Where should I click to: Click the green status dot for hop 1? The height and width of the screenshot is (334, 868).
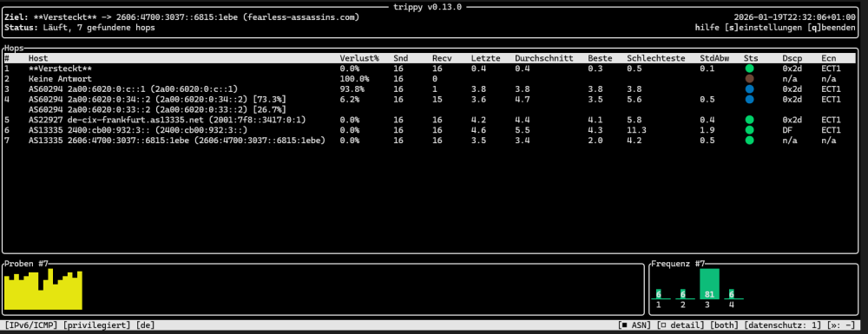(750, 69)
